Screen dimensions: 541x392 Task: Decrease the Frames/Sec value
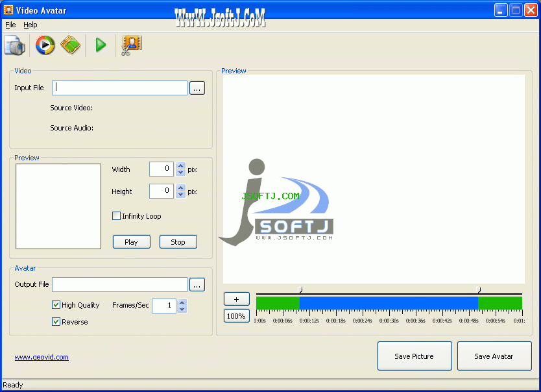click(x=182, y=309)
